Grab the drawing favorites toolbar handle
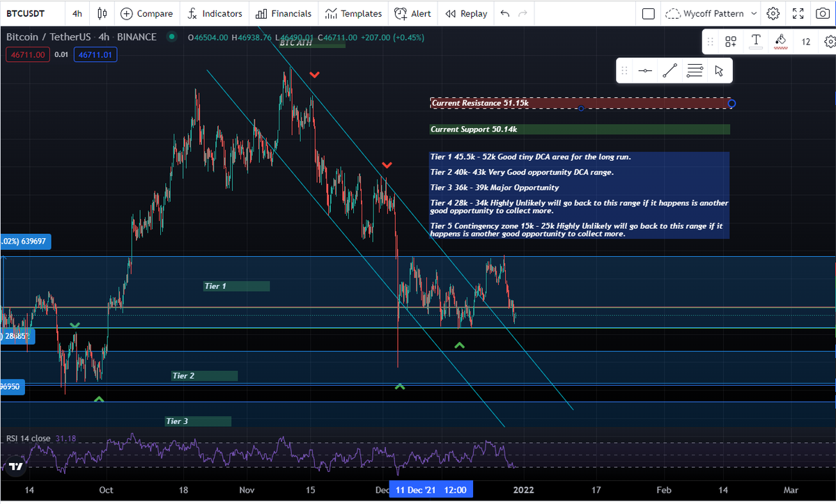This screenshot has width=836, height=504. coord(624,70)
